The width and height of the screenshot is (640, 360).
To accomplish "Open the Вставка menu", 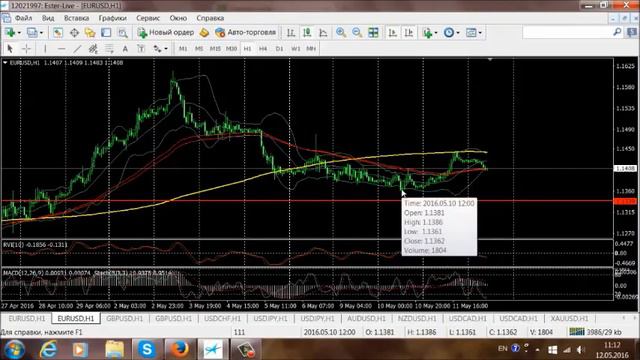I will 76,18.
